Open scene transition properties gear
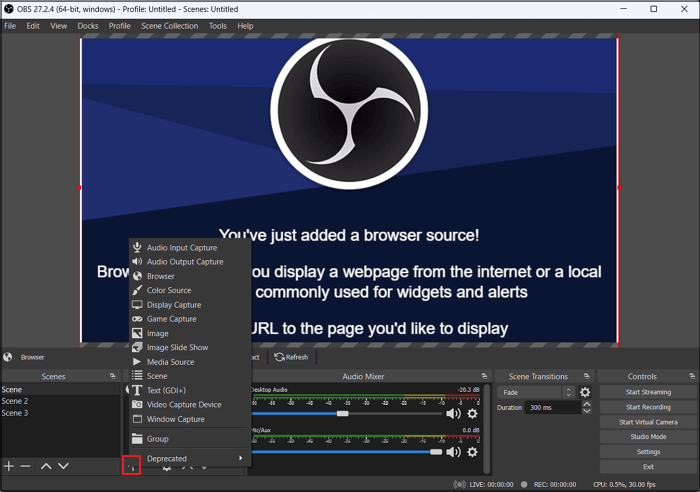 (585, 392)
